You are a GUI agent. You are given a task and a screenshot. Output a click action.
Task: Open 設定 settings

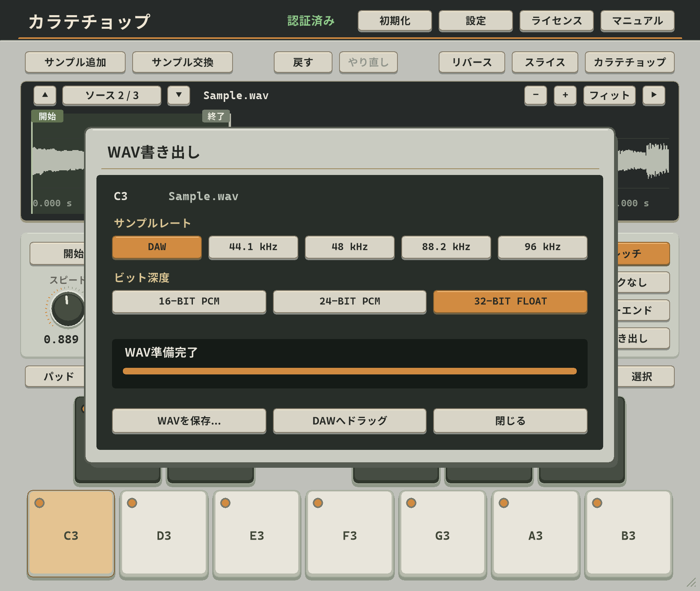click(476, 21)
